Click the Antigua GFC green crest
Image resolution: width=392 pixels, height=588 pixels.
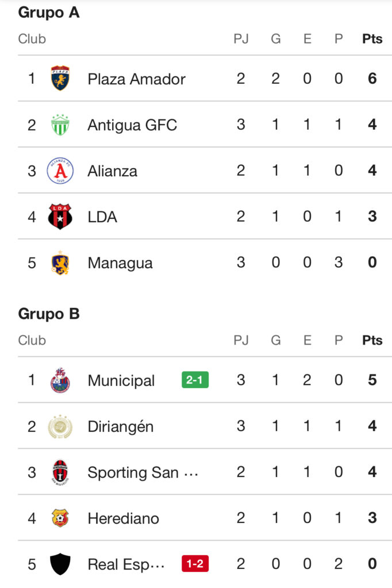60,125
